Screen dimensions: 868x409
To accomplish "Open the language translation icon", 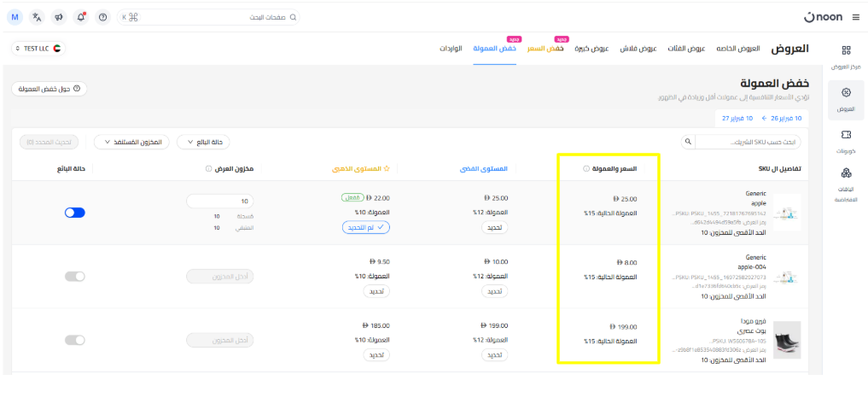I will (37, 17).
